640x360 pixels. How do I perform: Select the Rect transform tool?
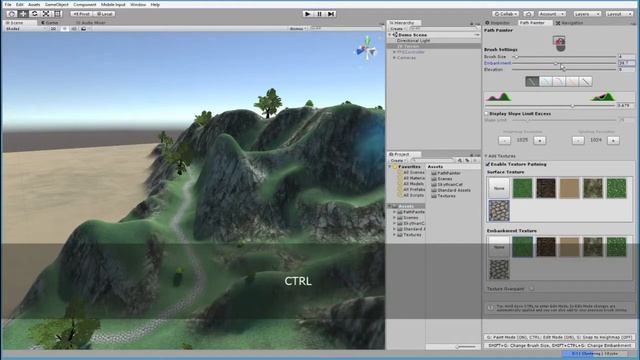click(58, 13)
